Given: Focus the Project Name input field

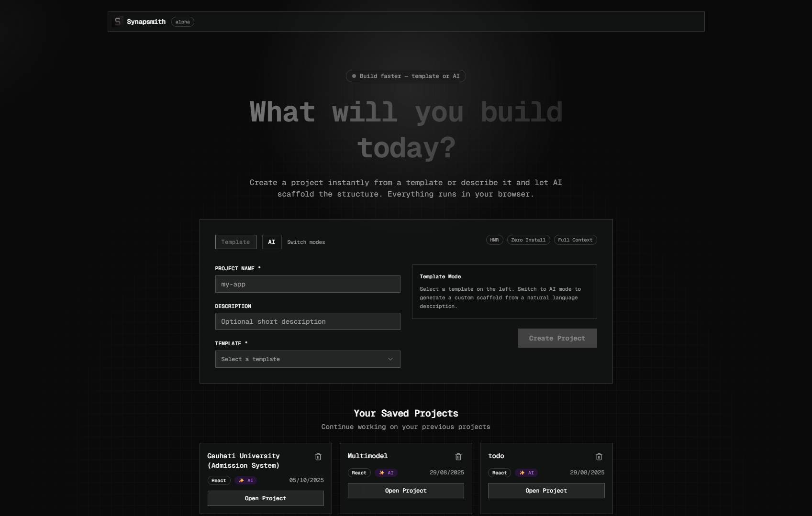Looking at the screenshot, I should click(308, 284).
